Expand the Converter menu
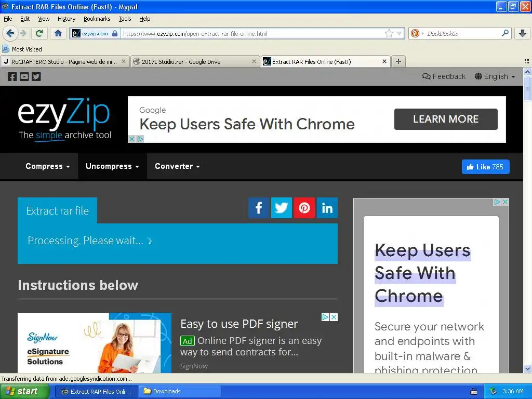This screenshot has height=399, width=532. pyautogui.click(x=177, y=166)
